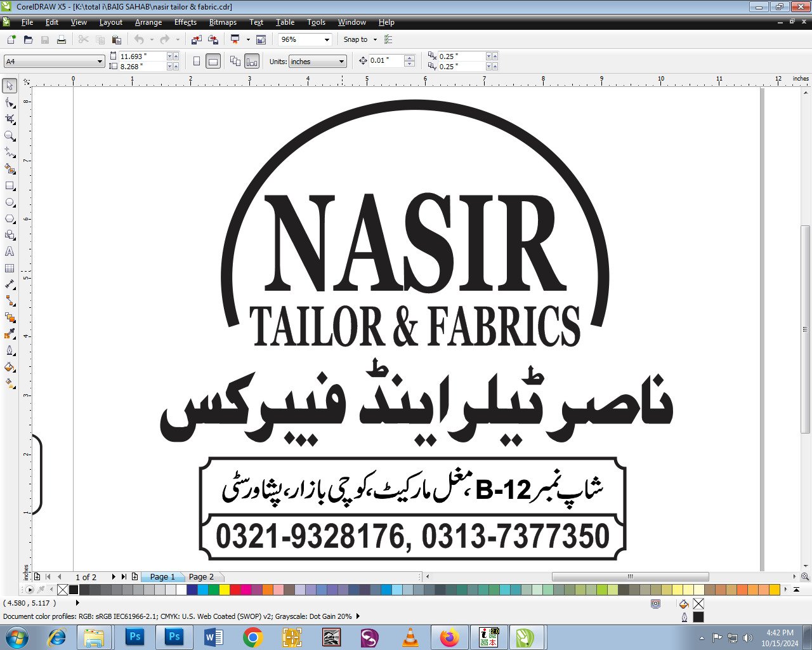Switch to Page 1 tab

click(162, 576)
